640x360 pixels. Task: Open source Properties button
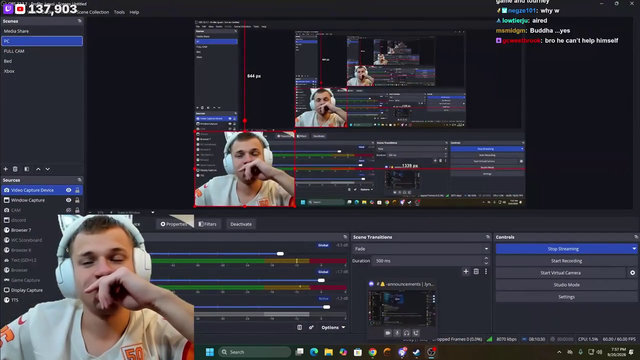pos(174,224)
